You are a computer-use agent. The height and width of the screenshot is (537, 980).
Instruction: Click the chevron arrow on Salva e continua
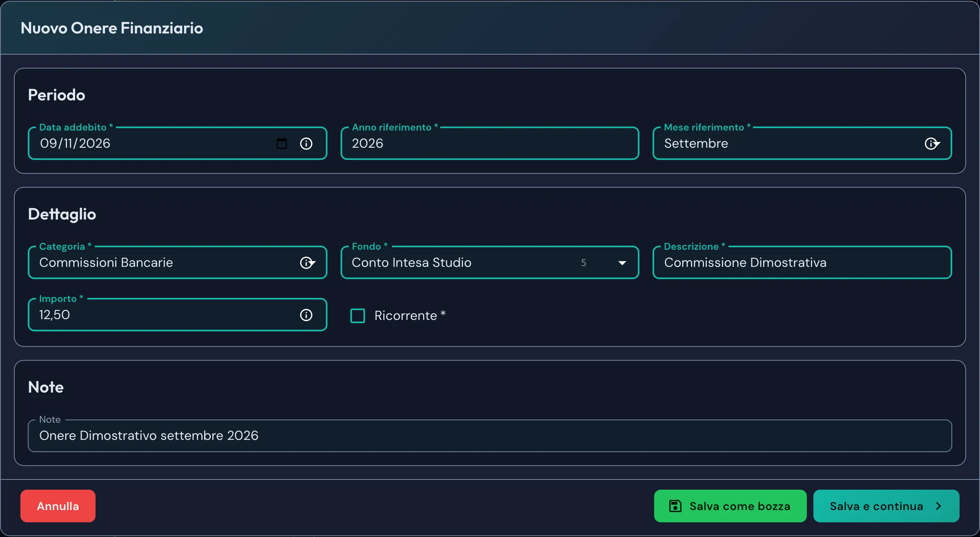[x=939, y=506]
